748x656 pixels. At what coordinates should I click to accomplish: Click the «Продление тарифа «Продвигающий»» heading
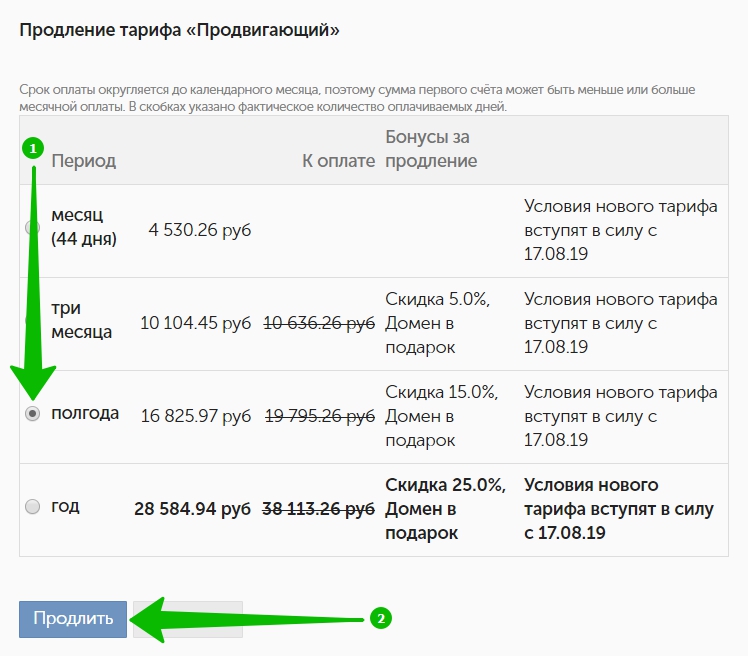coord(179,30)
